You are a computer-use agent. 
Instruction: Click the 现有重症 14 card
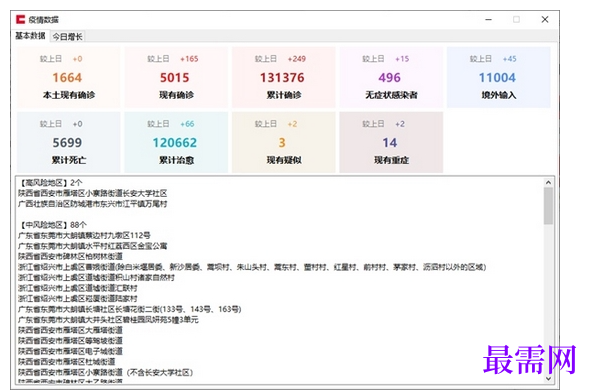(391, 142)
